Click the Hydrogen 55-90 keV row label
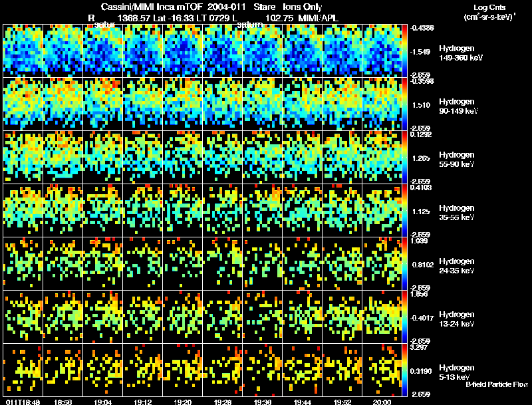The height and width of the screenshot is (405, 532). point(457,160)
